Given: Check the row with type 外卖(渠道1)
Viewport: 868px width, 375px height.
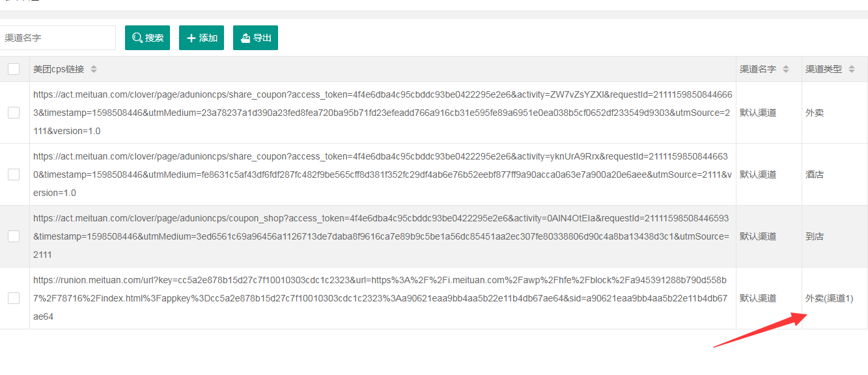Looking at the screenshot, I should (14, 298).
